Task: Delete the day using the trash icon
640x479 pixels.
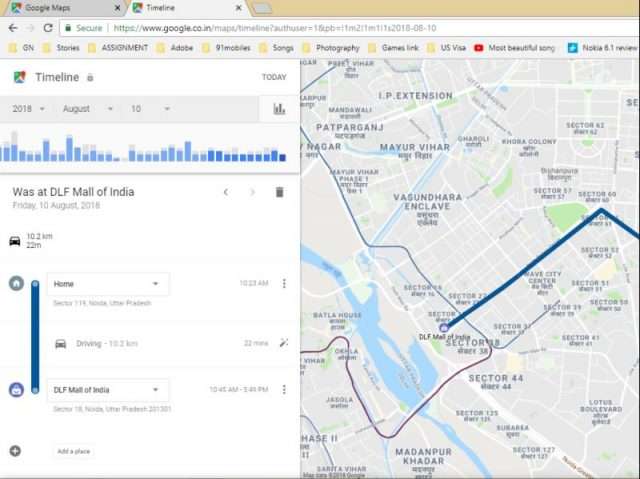Action: tap(280, 192)
